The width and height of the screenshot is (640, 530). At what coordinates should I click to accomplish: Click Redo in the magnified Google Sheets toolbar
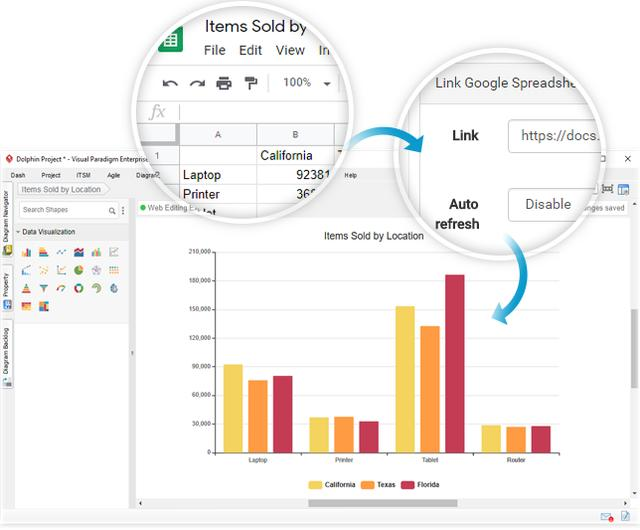coord(197,83)
